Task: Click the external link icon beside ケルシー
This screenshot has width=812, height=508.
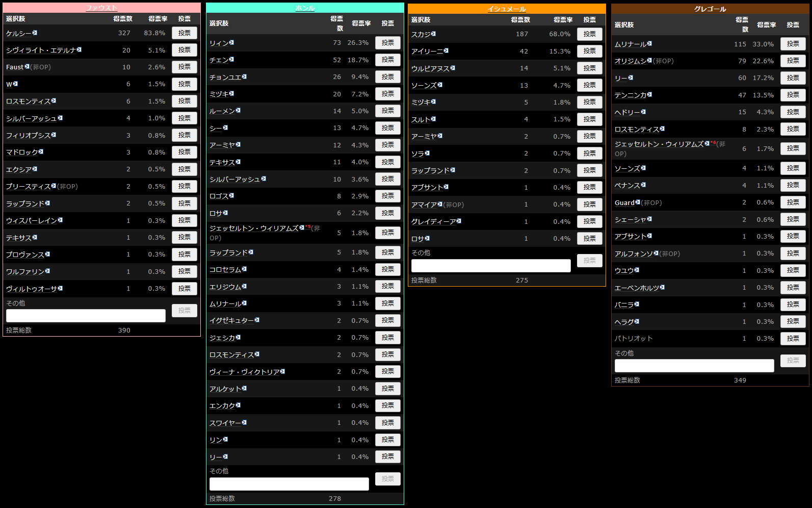Action: pos(35,33)
